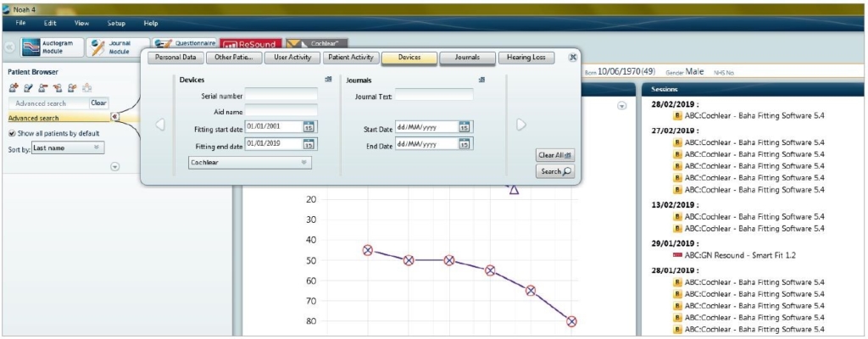
Task: Click into the Fitting end date field
Action: pyautogui.click(x=274, y=144)
